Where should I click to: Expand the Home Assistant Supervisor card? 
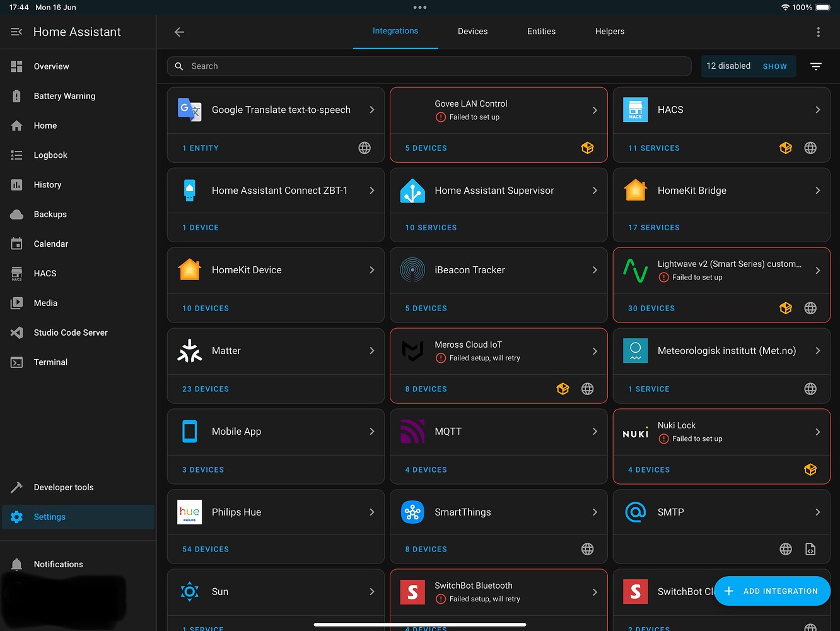click(594, 190)
